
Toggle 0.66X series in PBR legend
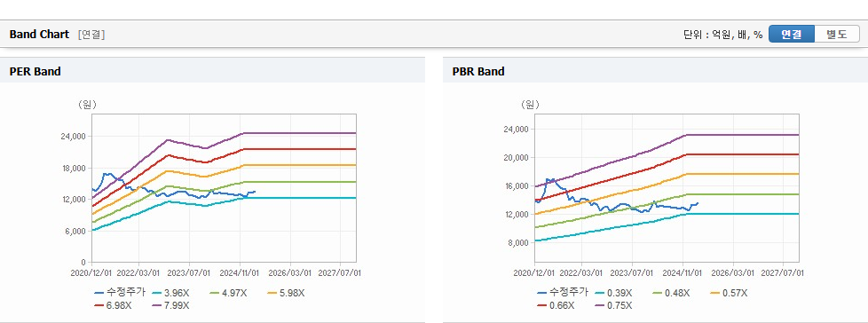point(556,305)
